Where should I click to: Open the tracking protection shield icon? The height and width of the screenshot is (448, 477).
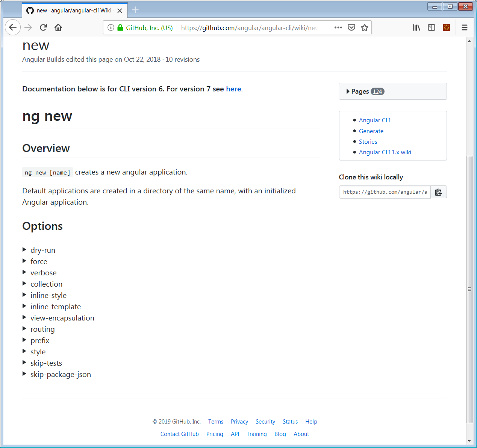click(351, 27)
